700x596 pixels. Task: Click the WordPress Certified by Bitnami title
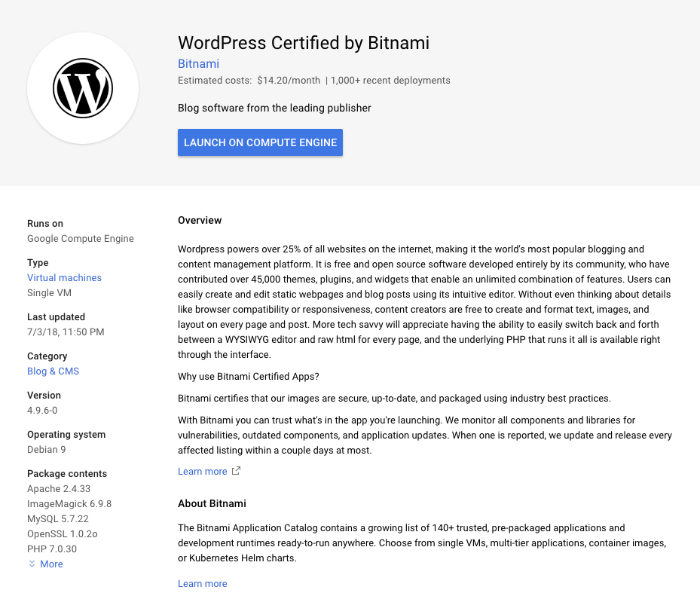click(304, 43)
